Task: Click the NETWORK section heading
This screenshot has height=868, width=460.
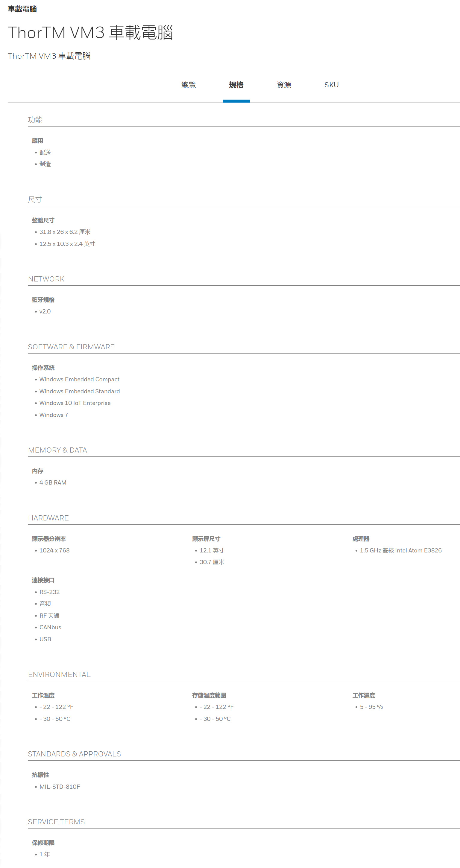Action: coord(46,279)
